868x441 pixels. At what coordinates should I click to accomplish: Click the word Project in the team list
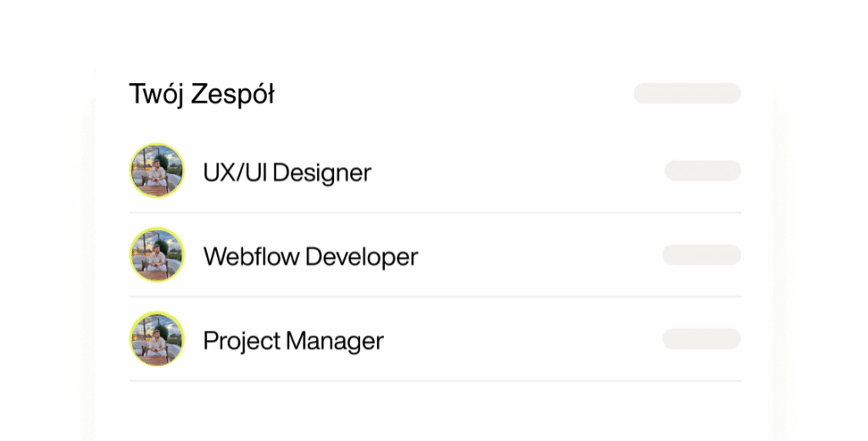tap(242, 341)
